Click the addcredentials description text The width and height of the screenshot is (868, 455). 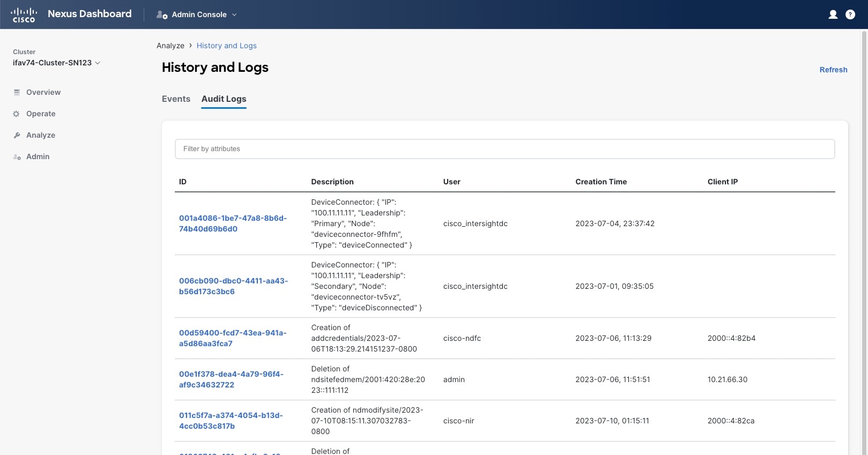[364, 338]
